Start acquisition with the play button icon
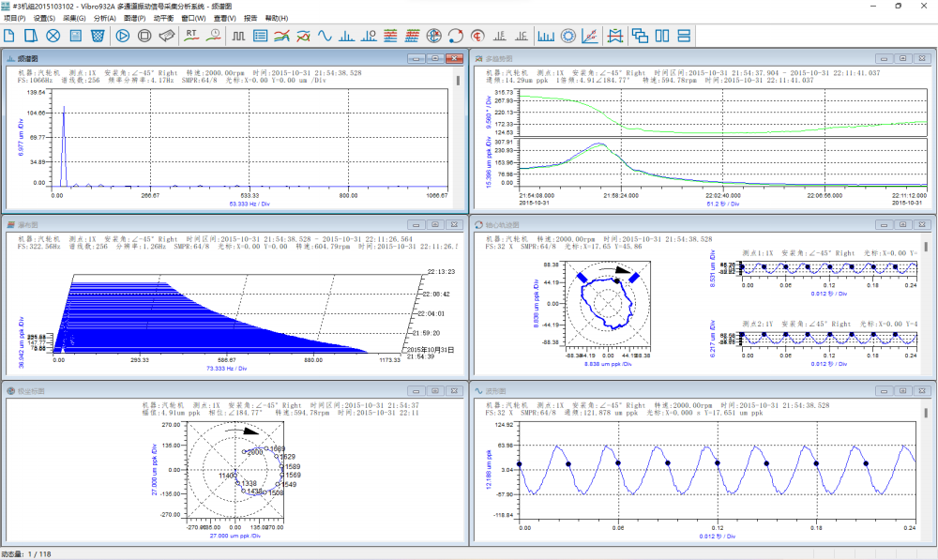Image resolution: width=938 pixels, height=560 pixels. (123, 36)
